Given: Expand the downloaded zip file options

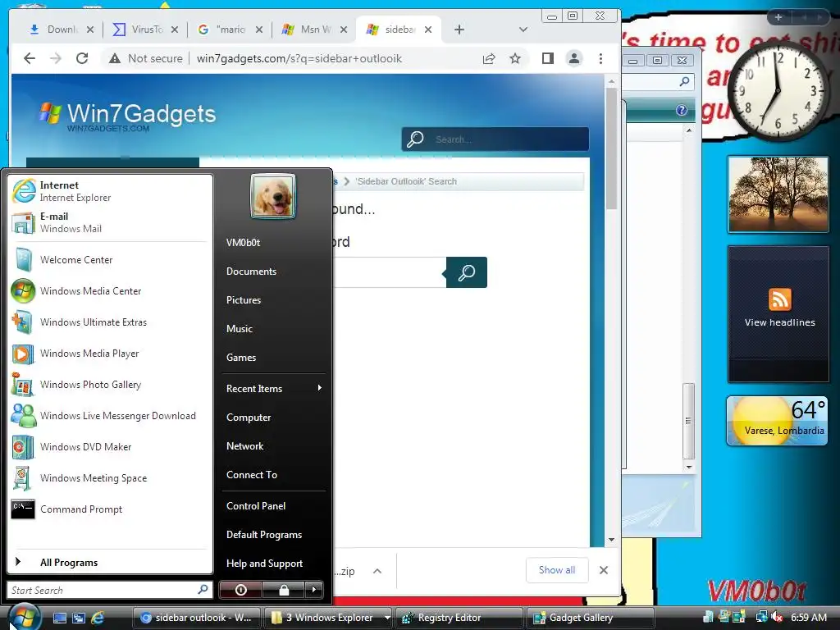Looking at the screenshot, I should (377, 571).
